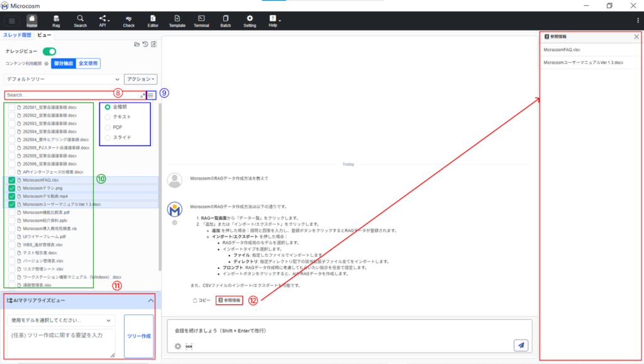Switch to the スレッド履歴 tab

pos(17,35)
